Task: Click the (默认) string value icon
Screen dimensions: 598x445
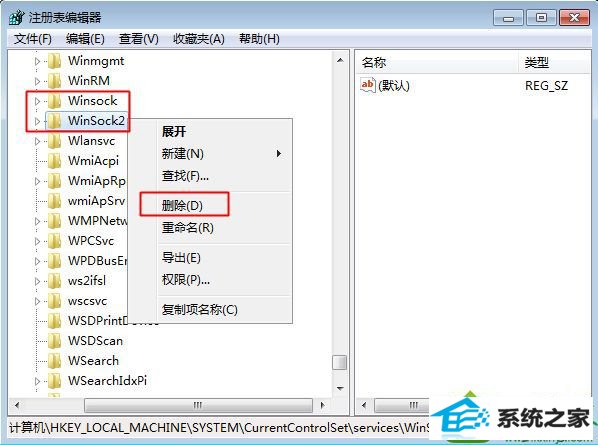Action: tap(368, 85)
